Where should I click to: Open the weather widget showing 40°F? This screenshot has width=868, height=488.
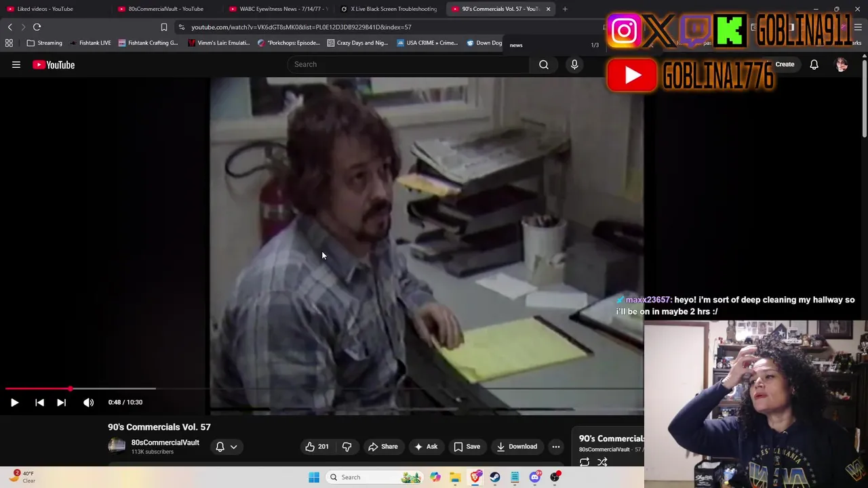point(22,476)
